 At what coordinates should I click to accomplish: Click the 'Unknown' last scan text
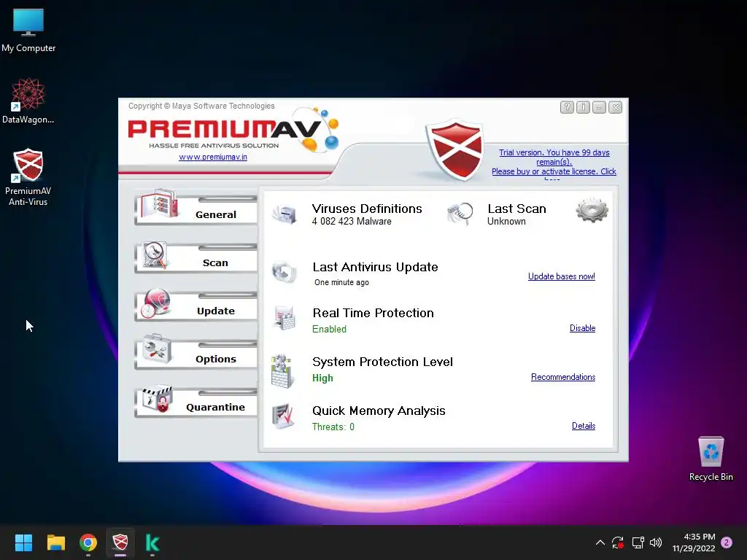[506, 222]
